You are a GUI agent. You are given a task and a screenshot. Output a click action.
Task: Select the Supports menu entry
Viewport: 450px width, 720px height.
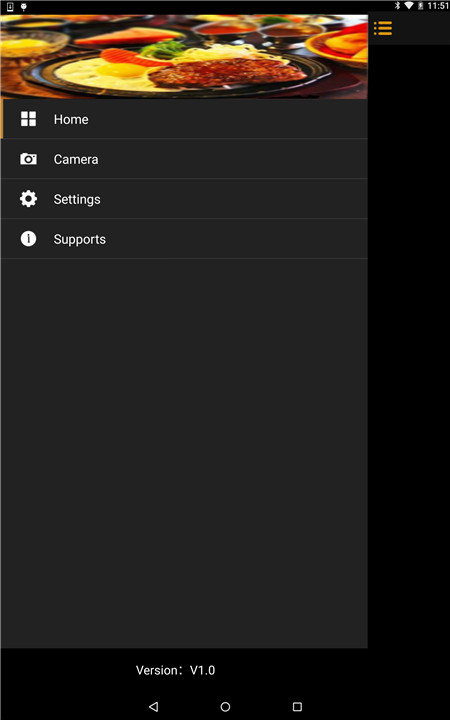(184, 239)
